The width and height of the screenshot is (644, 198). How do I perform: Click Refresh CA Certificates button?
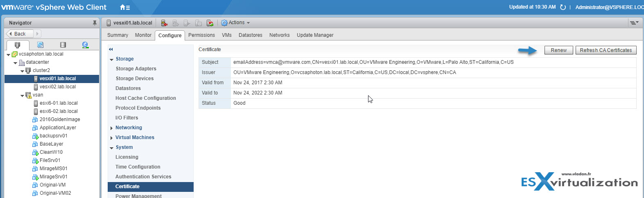click(606, 50)
